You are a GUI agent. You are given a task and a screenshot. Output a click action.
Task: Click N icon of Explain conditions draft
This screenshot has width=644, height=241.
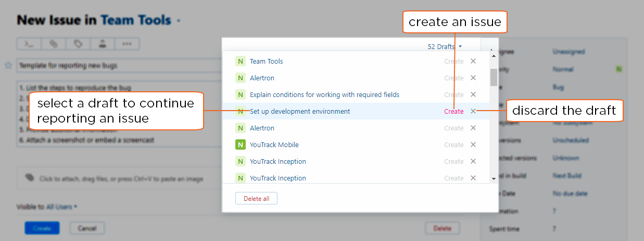[240, 94]
